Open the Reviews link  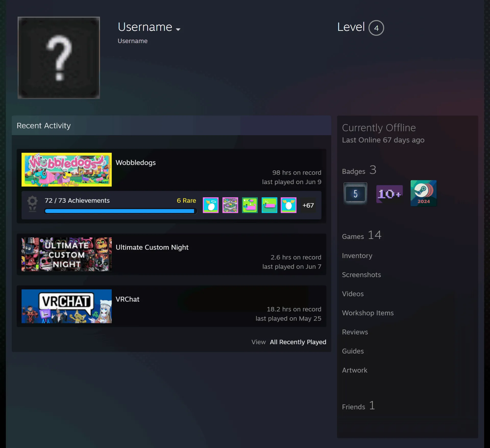[355, 332]
